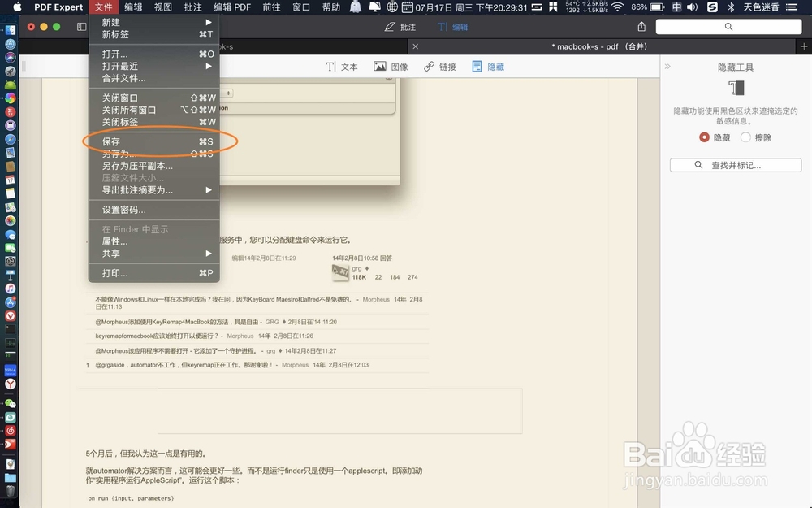Image resolution: width=812 pixels, height=508 pixels.
Task: Open the 合并文件... menu item
Action: pyautogui.click(x=153, y=78)
